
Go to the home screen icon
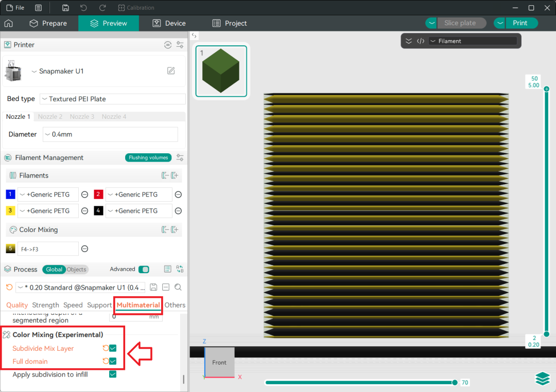coord(9,23)
